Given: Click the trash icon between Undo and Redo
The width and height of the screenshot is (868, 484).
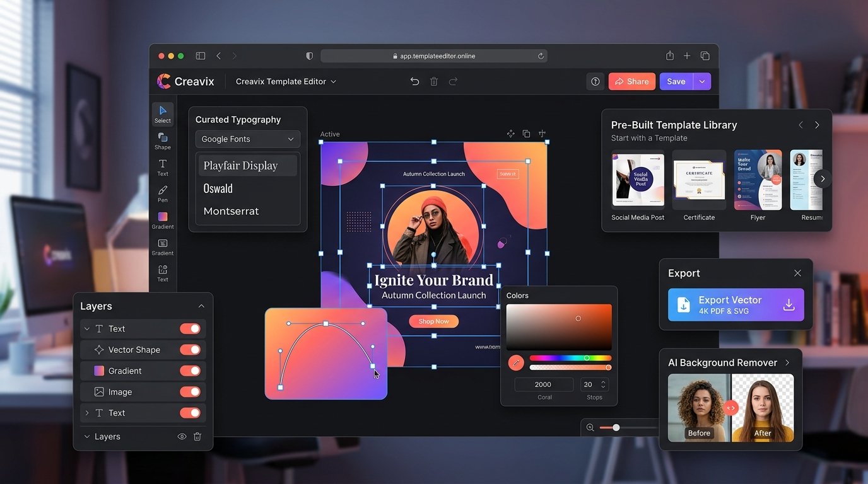Looking at the screenshot, I should pos(434,81).
